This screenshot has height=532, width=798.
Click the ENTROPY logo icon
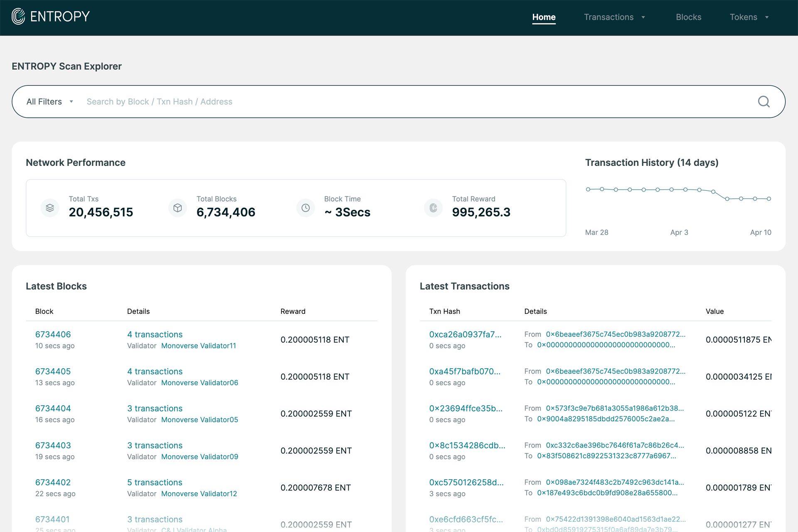point(18,17)
